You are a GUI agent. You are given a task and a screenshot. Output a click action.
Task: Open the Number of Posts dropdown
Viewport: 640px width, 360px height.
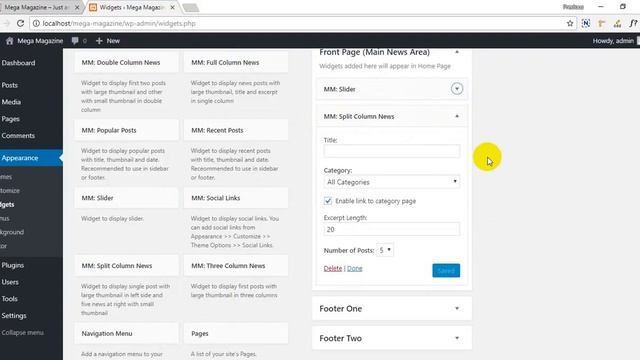tap(384, 250)
